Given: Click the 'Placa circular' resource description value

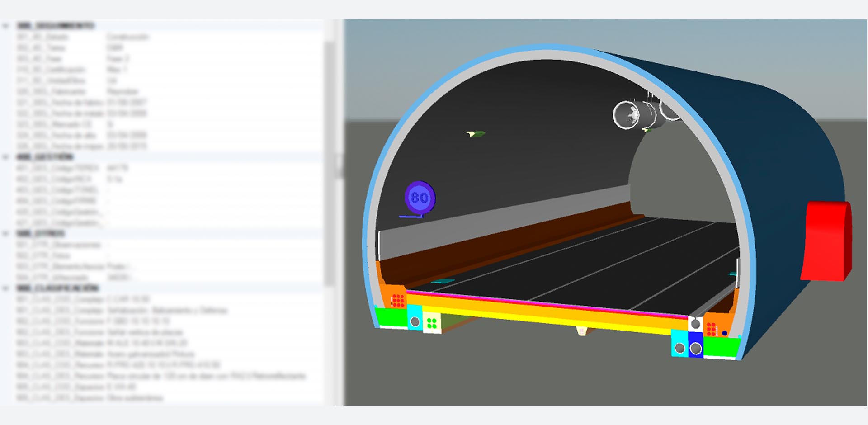Looking at the screenshot, I should 206,376.
